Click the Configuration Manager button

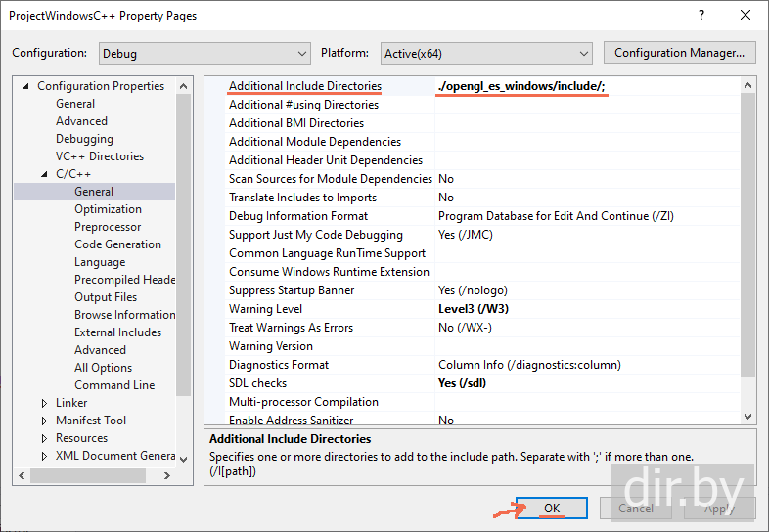point(679,53)
